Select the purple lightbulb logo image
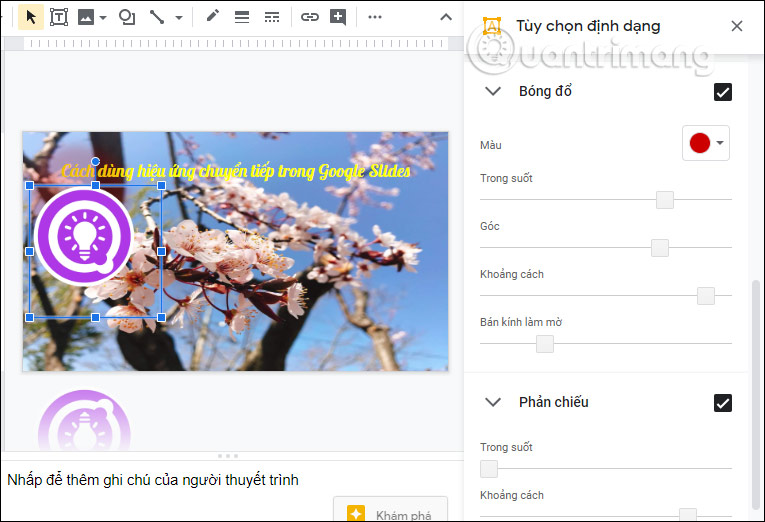765x522 pixels. [x=84, y=236]
